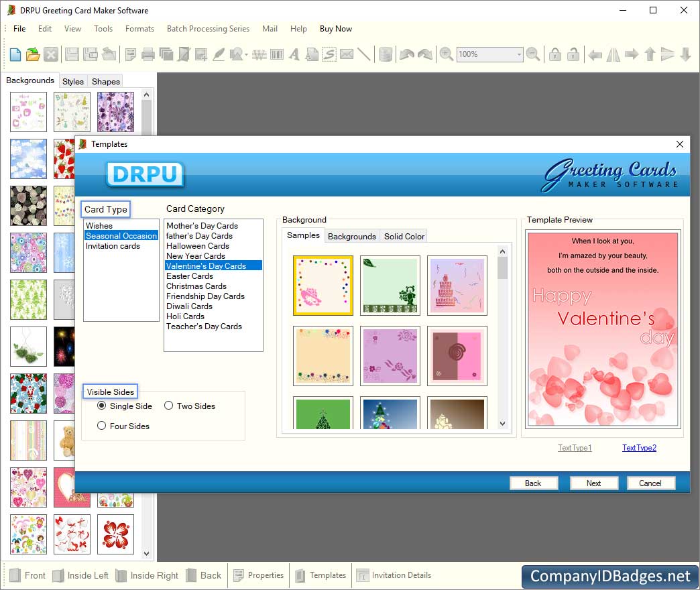Screen dimensions: 700x590
Task: Open the Buy Now menu
Action: pyautogui.click(x=336, y=29)
